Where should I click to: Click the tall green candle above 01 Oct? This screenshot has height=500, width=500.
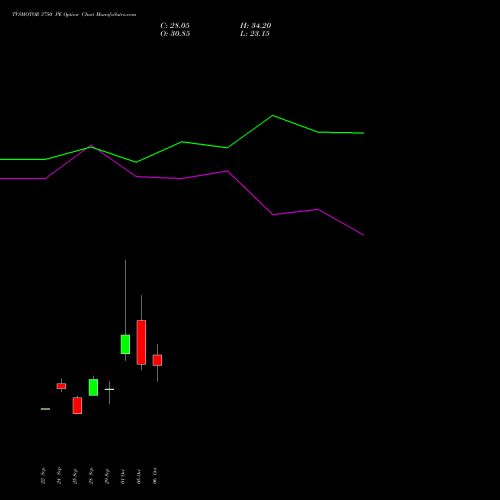tap(125, 344)
